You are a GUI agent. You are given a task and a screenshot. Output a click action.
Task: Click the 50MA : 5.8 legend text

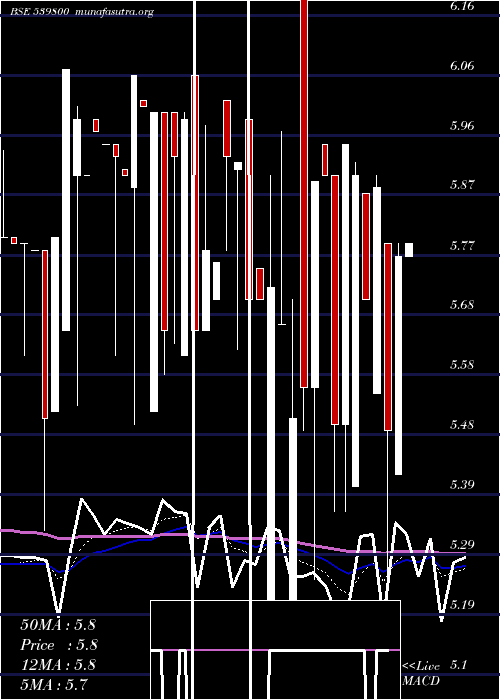[x=58, y=625]
